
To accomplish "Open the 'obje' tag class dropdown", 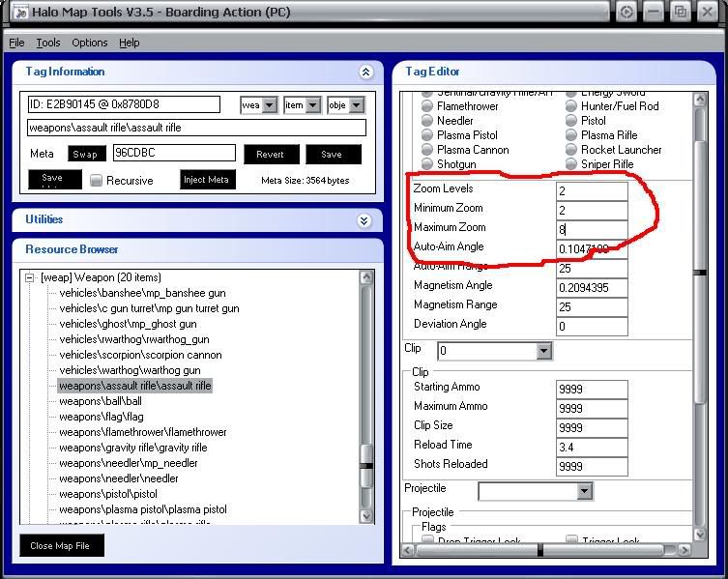I will pyautogui.click(x=356, y=105).
